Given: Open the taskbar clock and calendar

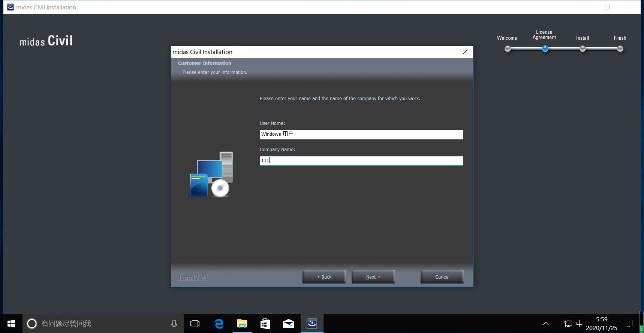Looking at the screenshot, I should click(602, 324).
